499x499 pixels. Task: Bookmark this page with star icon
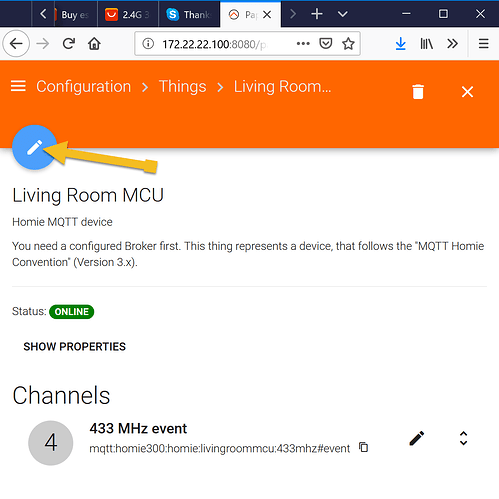click(x=348, y=44)
